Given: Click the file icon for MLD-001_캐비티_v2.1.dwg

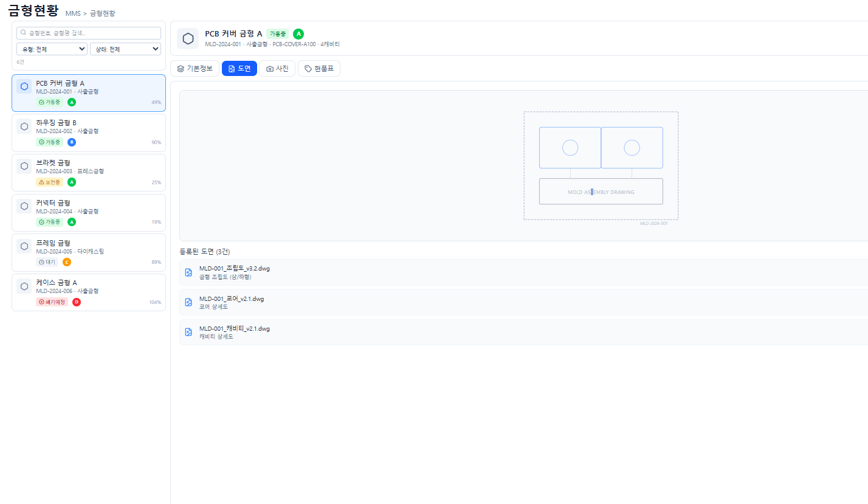Looking at the screenshot, I should (188, 332).
